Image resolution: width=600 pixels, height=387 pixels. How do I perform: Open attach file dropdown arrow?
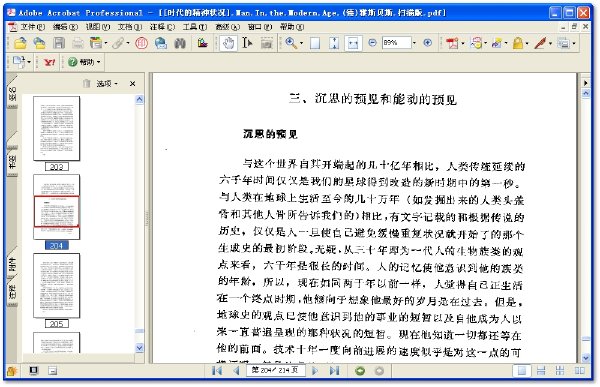coord(128,43)
